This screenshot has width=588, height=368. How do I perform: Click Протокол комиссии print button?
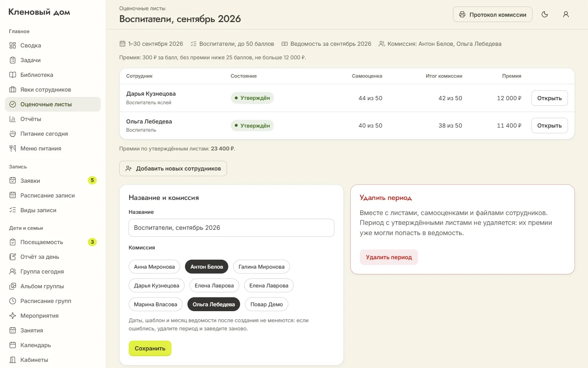pyautogui.click(x=492, y=14)
